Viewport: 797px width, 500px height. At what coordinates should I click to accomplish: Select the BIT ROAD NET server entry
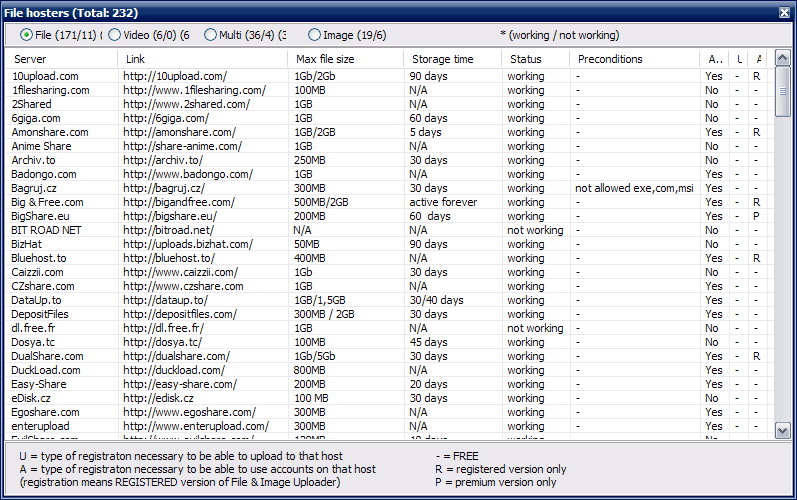tap(46, 230)
